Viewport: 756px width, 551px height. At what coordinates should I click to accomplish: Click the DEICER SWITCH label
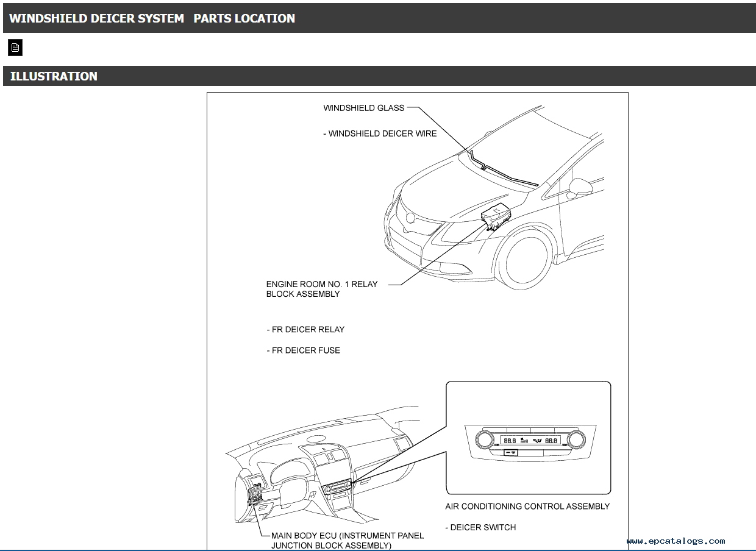pos(480,527)
